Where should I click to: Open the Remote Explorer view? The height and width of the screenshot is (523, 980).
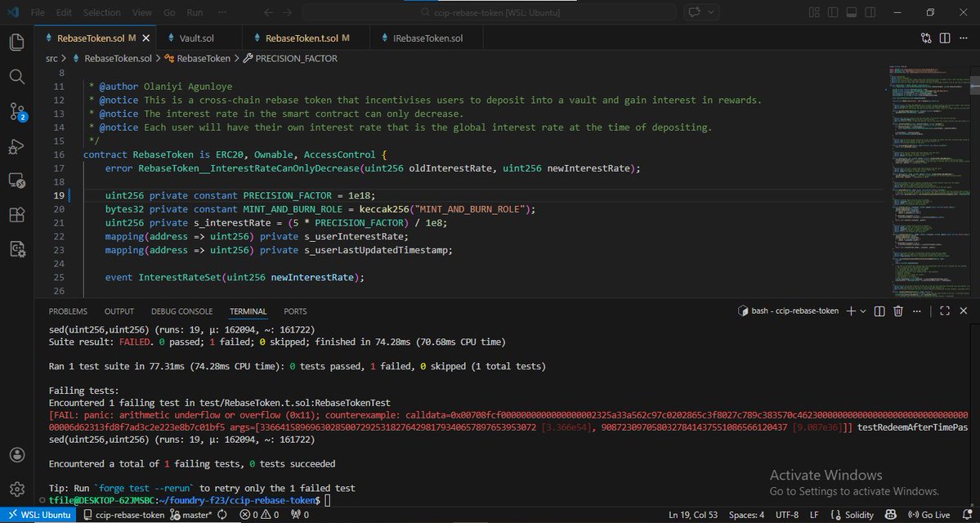(17, 181)
